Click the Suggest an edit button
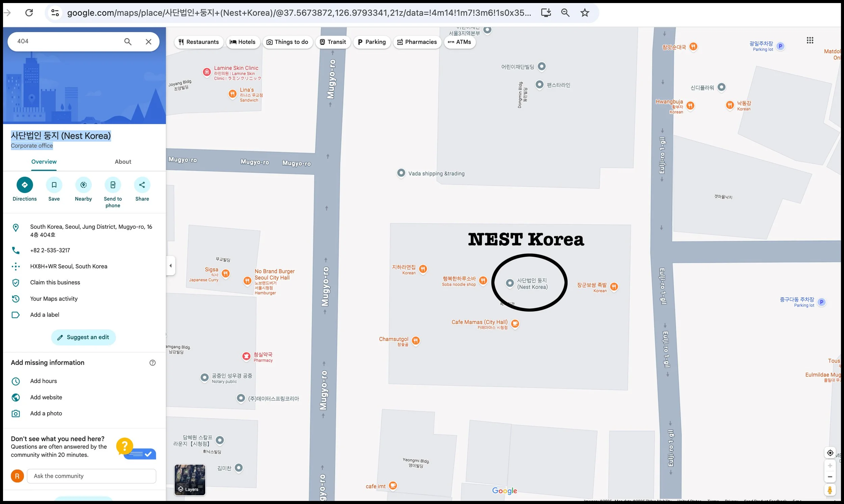This screenshot has height=504, width=844. (83, 337)
